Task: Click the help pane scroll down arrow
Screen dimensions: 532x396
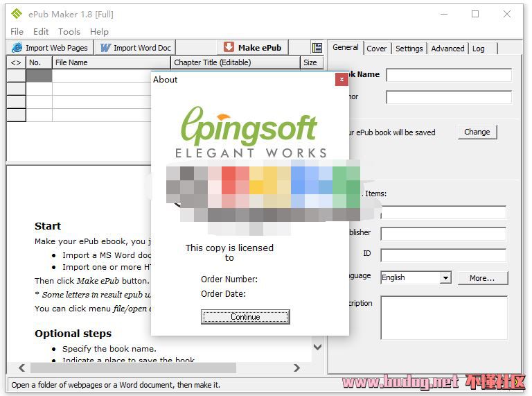Action: coord(317,347)
